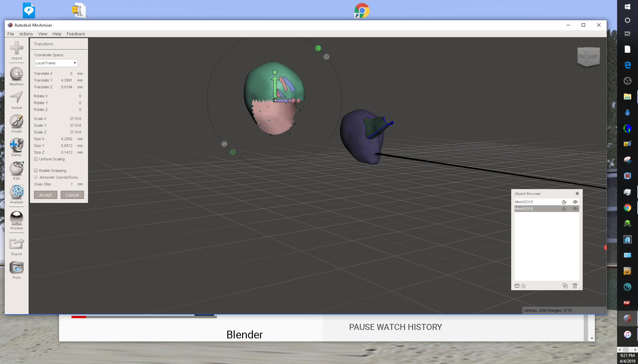
Task: Open the Actions menu
Action: pos(26,34)
